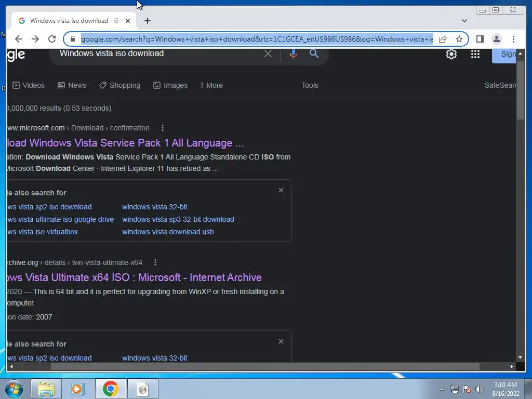Open options for the microsoft.com result
The width and height of the screenshot is (532, 399).
[163, 128]
